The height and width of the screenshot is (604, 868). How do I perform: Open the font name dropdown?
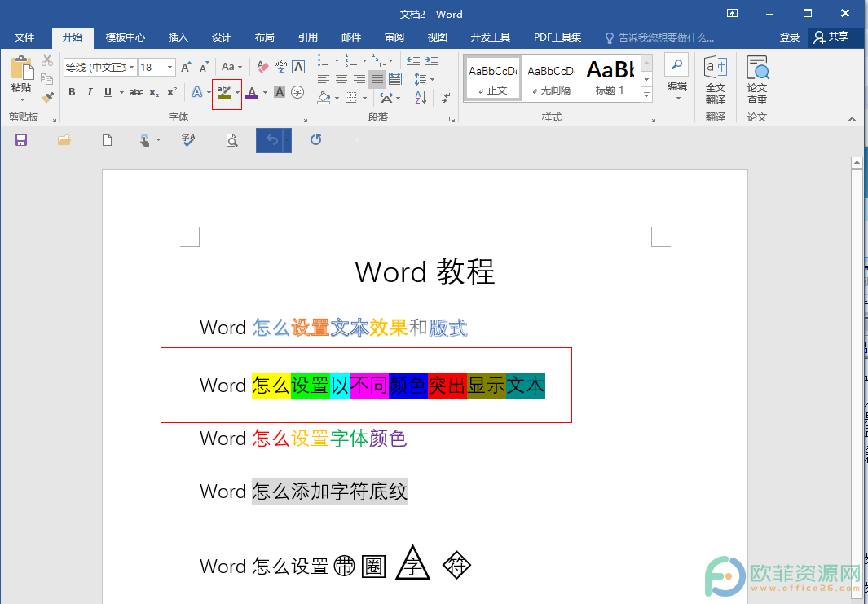(x=132, y=68)
